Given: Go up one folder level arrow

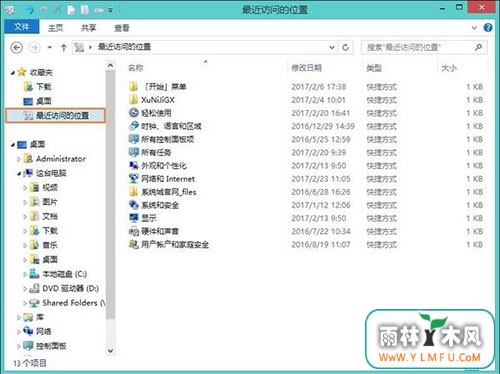Looking at the screenshot, I should 64,48.
